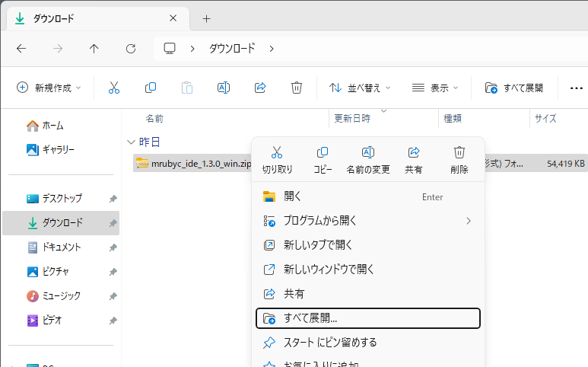The width and height of the screenshot is (588, 367).
Task: Select ダウンロード in the sidebar
Action: 61,223
